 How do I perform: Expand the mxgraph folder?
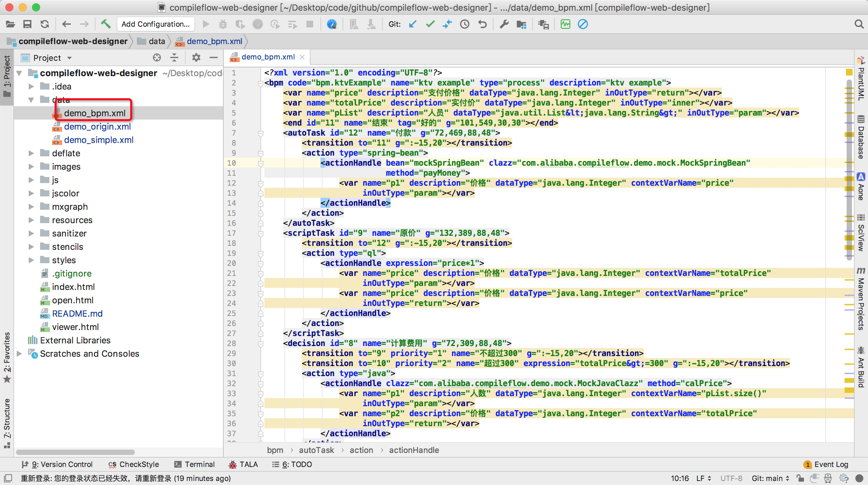31,207
